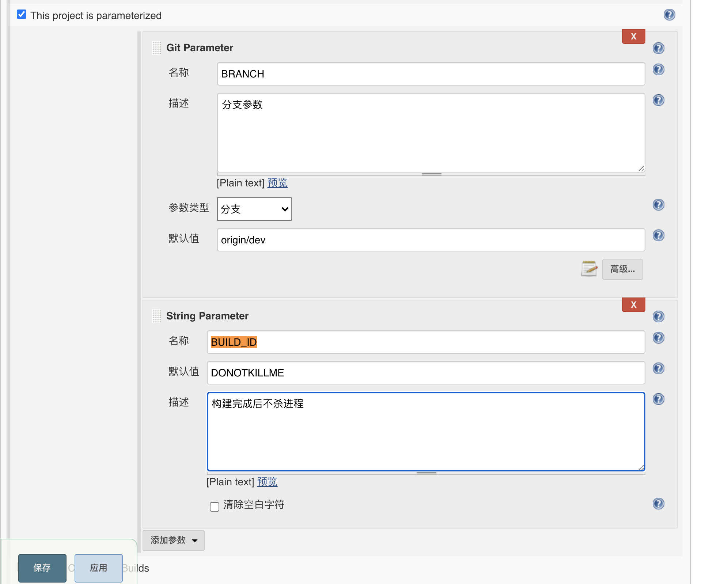Open help icon for 清除空白字符 option
Screen dimensions: 728x584
[x=658, y=504]
